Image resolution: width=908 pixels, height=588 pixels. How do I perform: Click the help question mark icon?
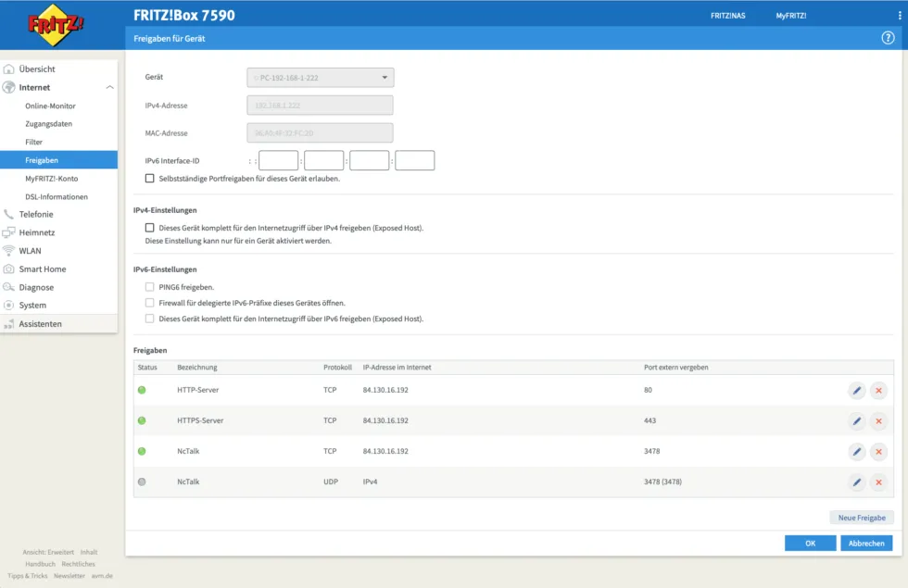(x=888, y=38)
